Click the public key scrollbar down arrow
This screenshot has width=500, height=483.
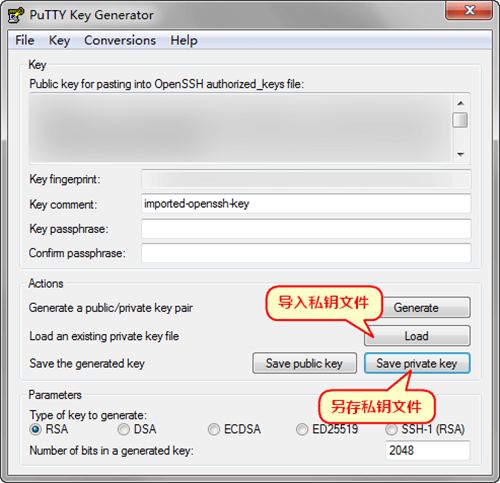461,154
